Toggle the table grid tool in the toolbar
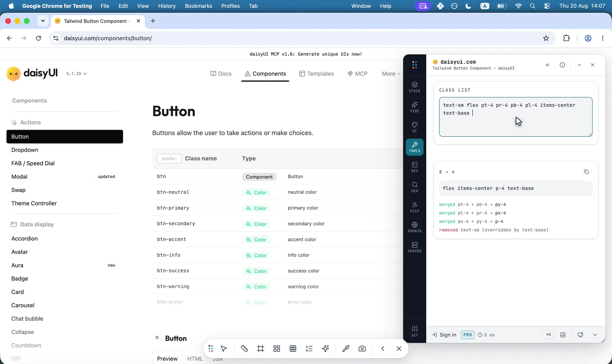The height and width of the screenshot is (364, 612). coord(293,349)
